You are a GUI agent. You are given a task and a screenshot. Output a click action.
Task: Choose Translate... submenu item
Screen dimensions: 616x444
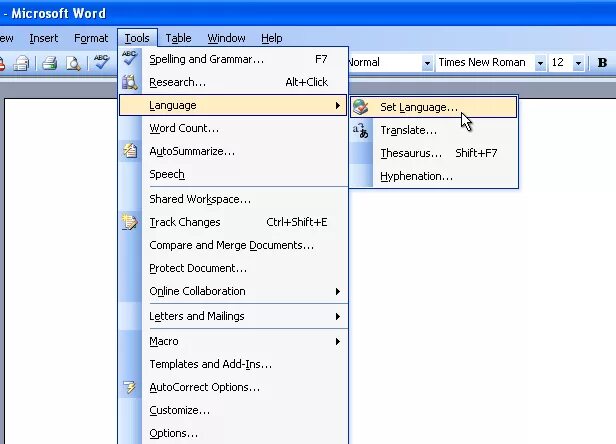(434, 130)
